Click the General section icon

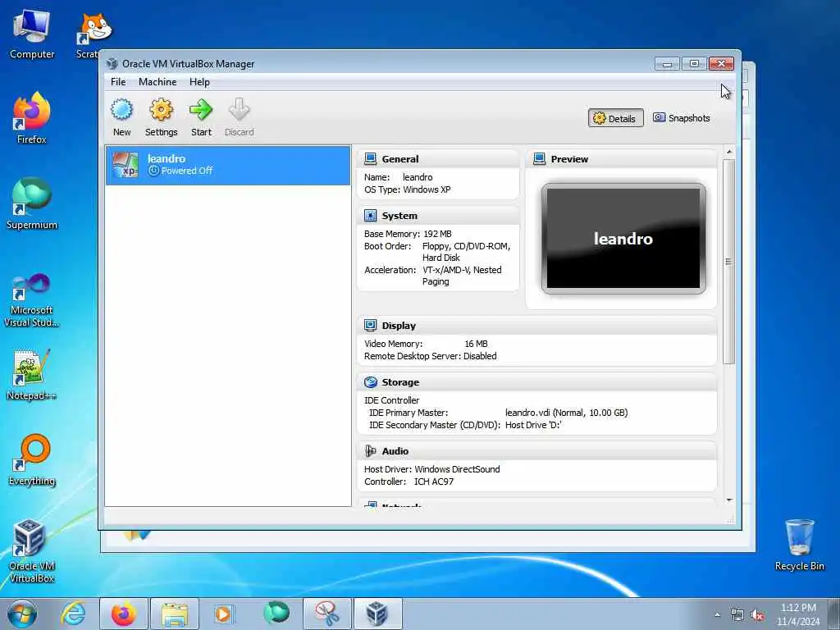pos(370,158)
